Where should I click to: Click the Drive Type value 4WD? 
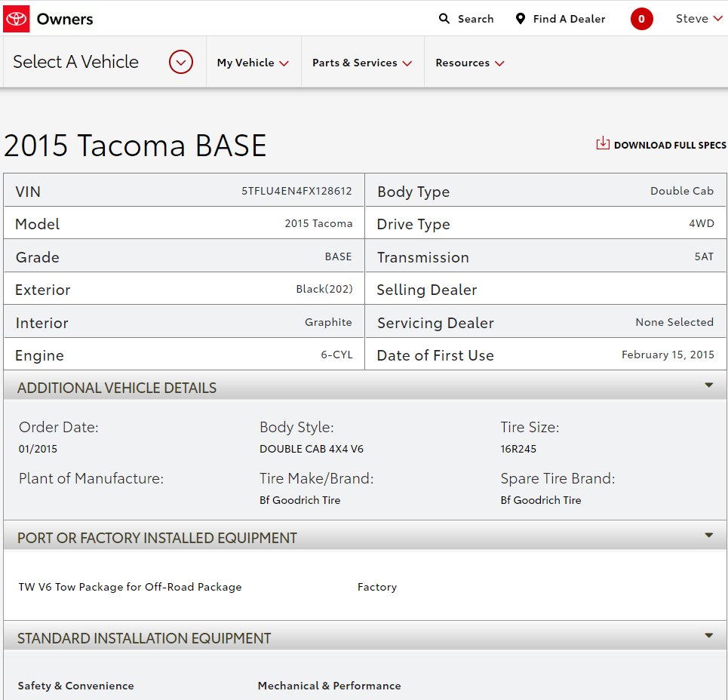tap(702, 223)
